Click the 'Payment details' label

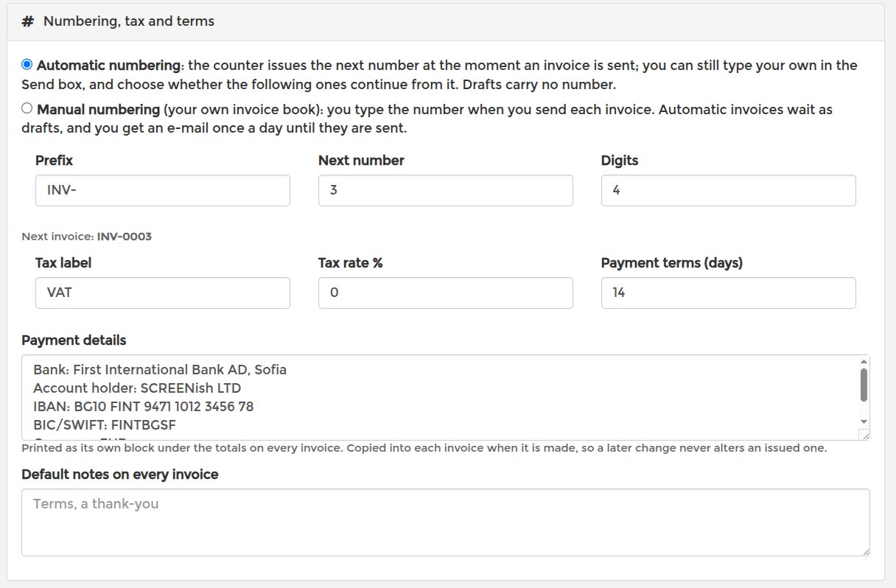click(x=74, y=340)
